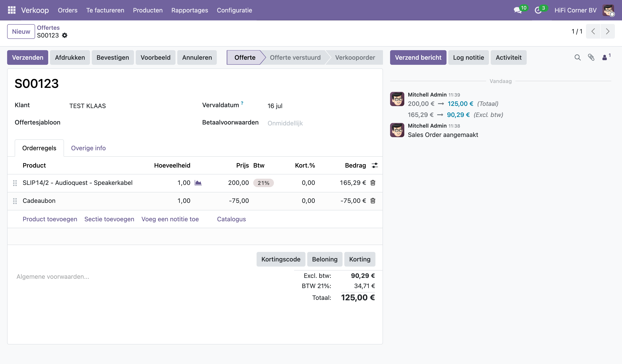Viewport: 622px width, 364px height.
Task: Click the Bevestigen button
Action: [113, 57]
